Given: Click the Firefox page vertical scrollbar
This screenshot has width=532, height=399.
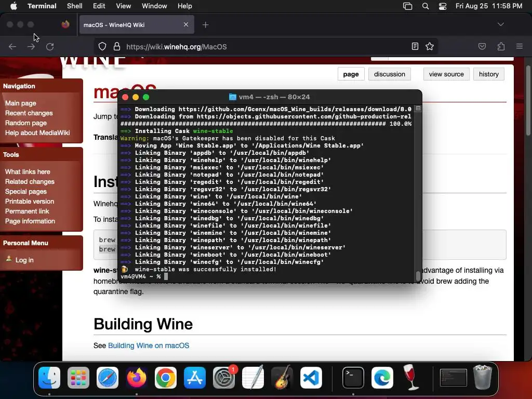Looking at the screenshot, I should click(528, 100).
